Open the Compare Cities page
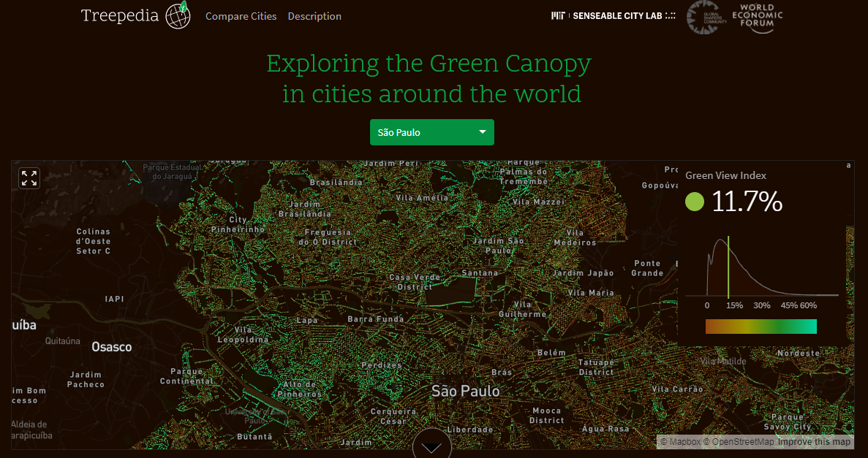The height and width of the screenshot is (458, 868). tap(241, 15)
